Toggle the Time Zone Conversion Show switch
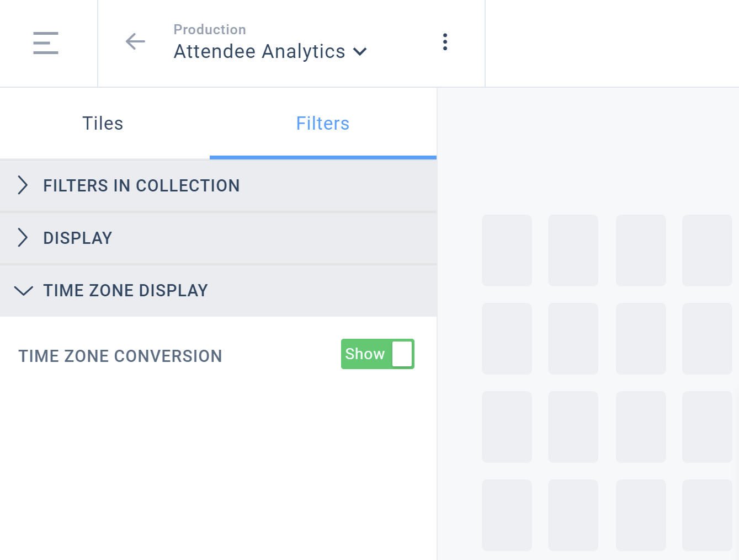The width and height of the screenshot is (739, 560). [378, 354]
